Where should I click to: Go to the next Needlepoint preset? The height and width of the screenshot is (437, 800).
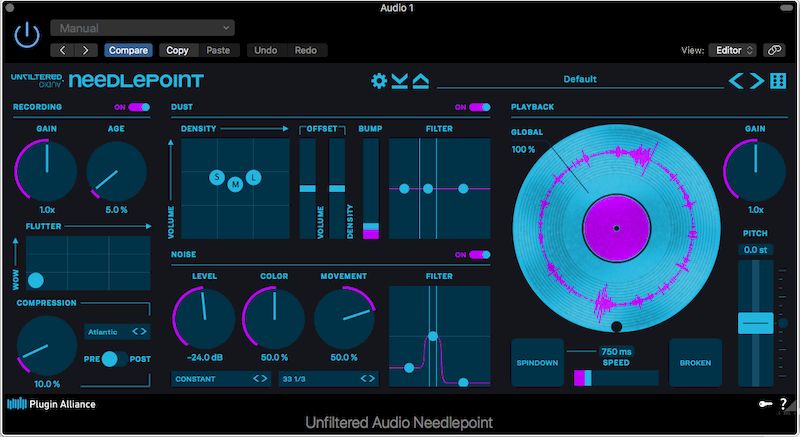pos(757,81)
